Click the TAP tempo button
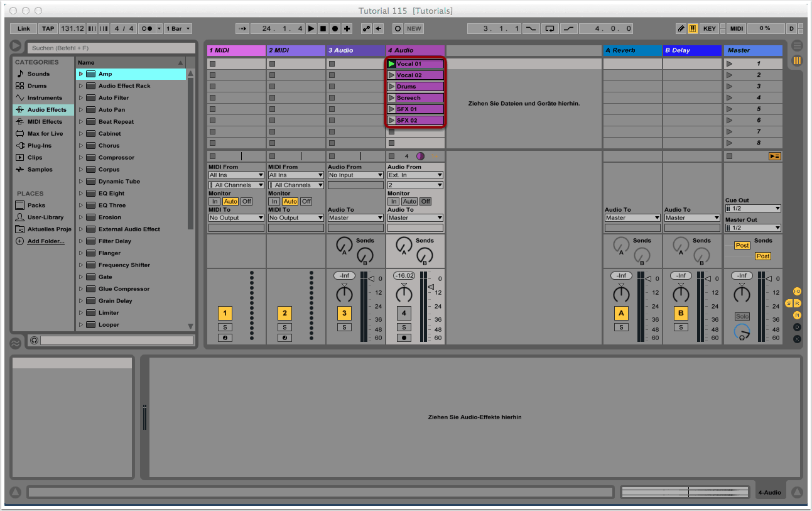This screenshot has width=812, height=511. [48, 29]
